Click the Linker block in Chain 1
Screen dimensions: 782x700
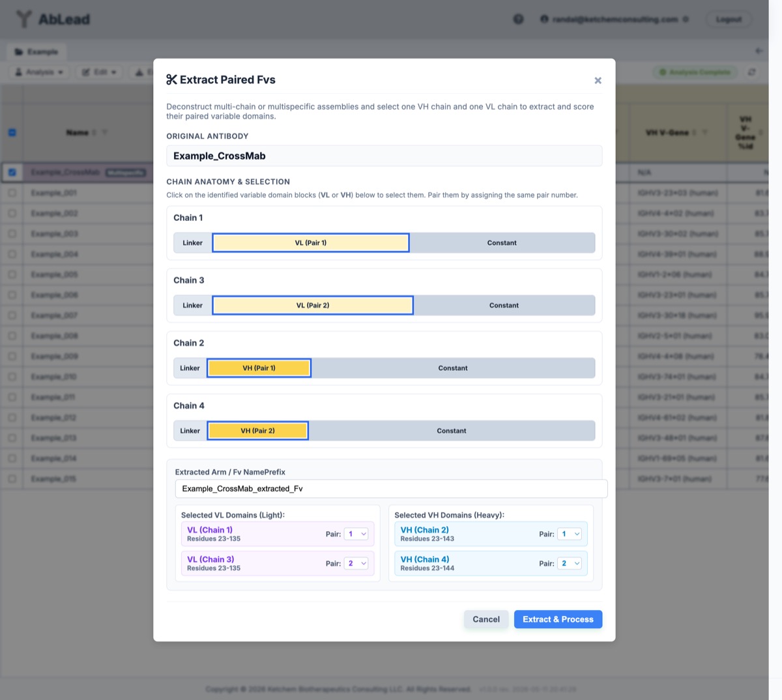click(x=193, y=242)
